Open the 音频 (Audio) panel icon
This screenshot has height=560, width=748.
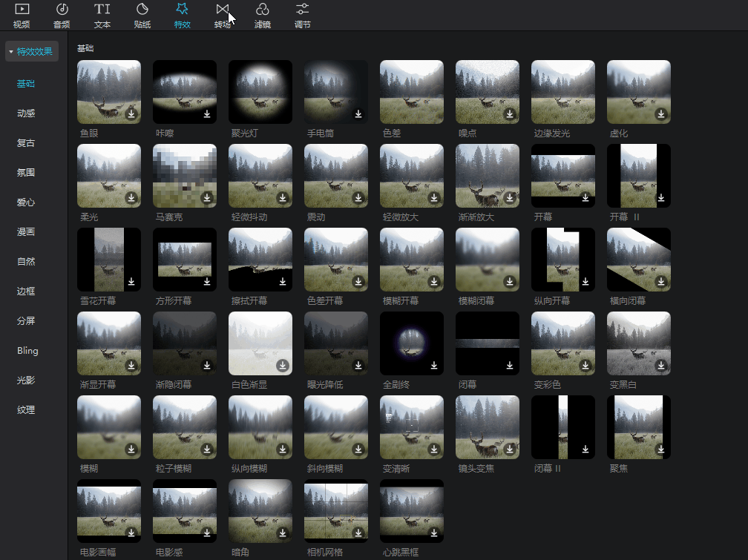tap(62, 10)
